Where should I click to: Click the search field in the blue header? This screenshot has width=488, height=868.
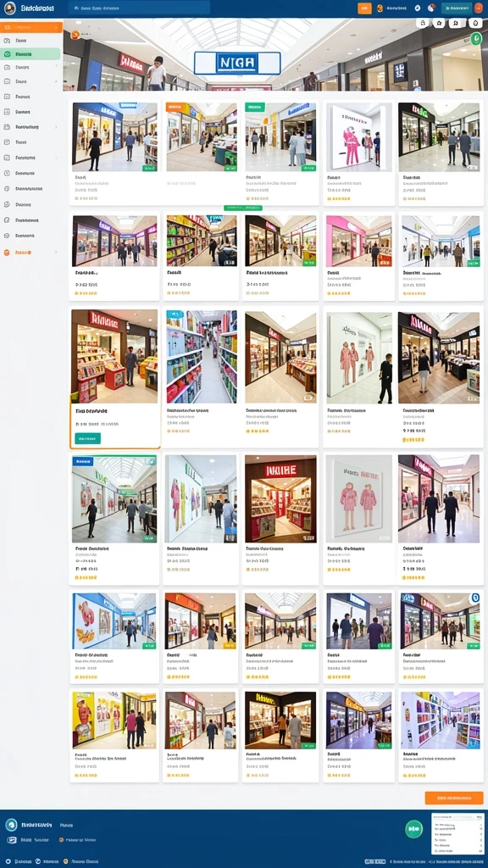(139, 8)
